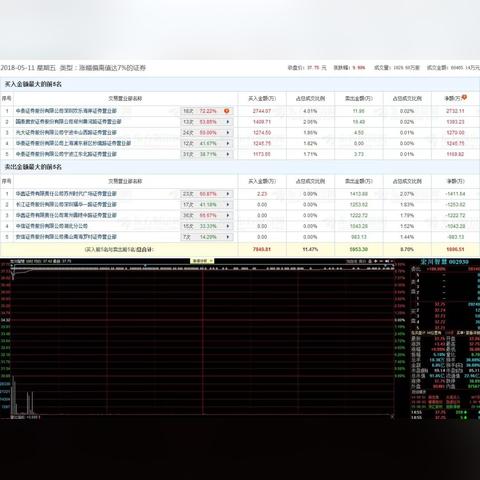Viewport: 480px width, 480px height.
Task: Click the sell amount cell 1043.28
Action: (359, 226)
